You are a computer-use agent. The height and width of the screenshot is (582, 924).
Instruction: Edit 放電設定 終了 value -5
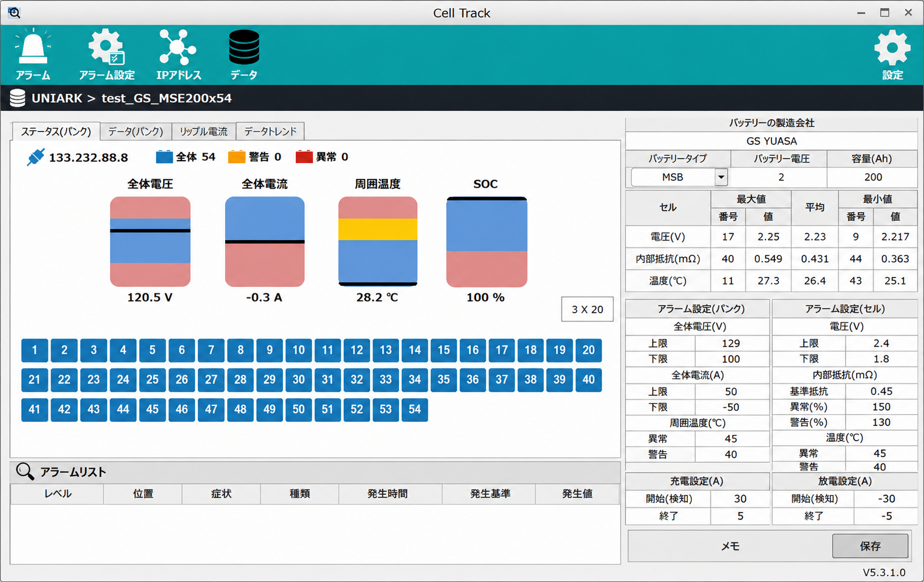tap(886, 516)
